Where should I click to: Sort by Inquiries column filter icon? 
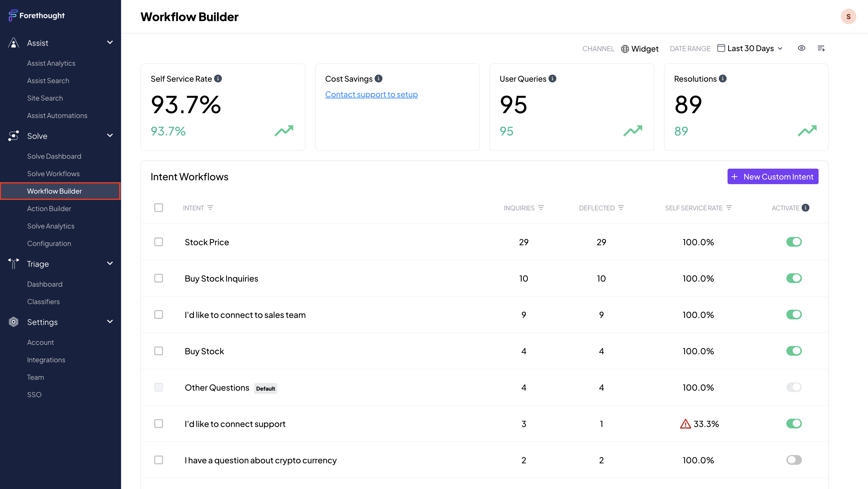point(541,208)
